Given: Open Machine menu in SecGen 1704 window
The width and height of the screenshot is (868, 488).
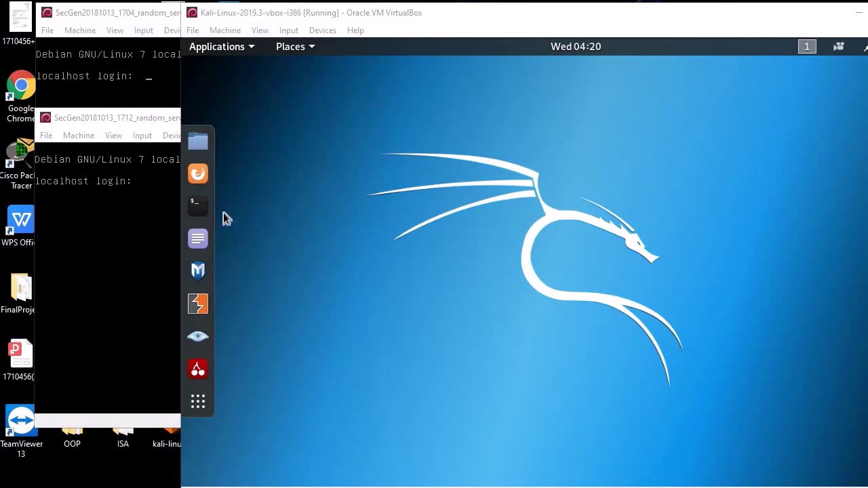Looking at the screenshot, I should click(80, 30).
